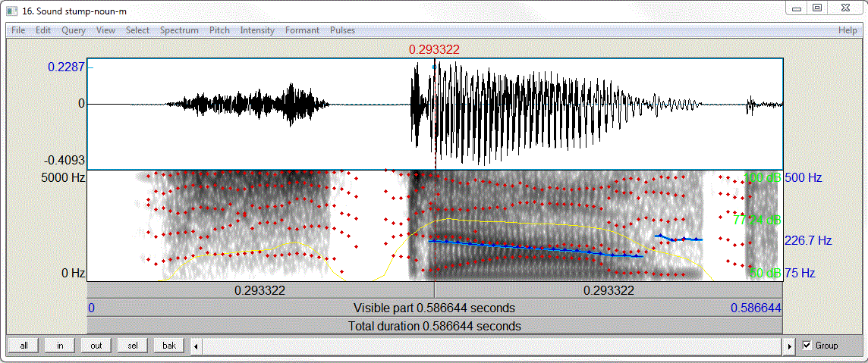Play the Visible part 0.586644 seconds bar
This screenshot has width=868, height=363.
point(435,308)
